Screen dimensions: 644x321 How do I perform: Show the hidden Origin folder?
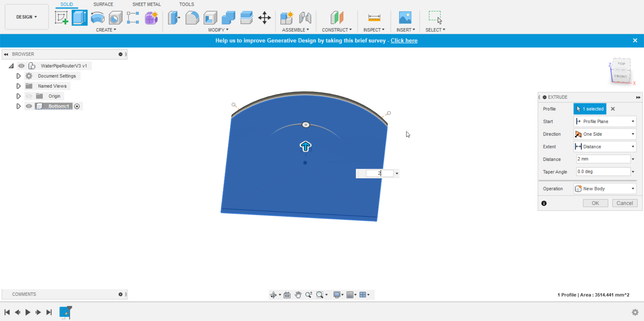(x=29, y=96)
